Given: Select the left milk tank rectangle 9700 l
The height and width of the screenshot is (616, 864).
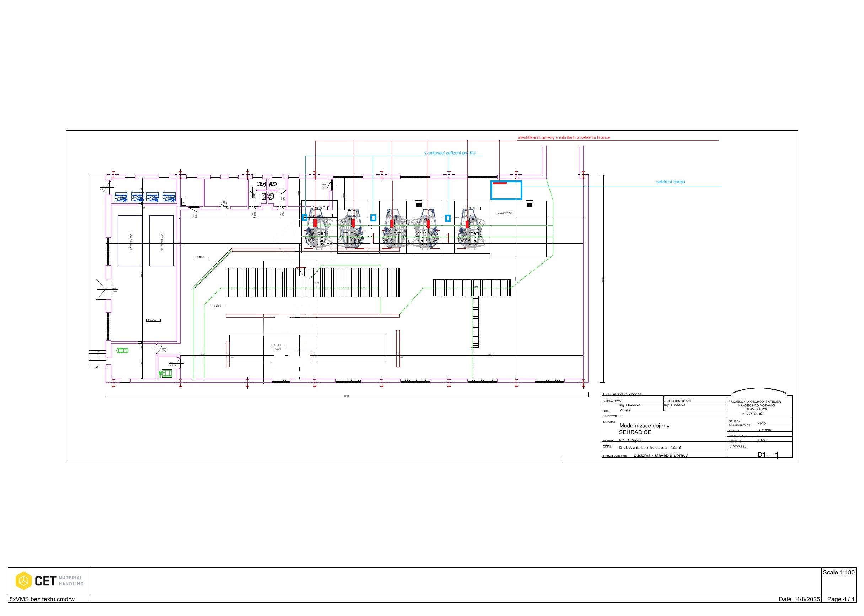Looking at the screenshot, I should [x=130, y=241].
